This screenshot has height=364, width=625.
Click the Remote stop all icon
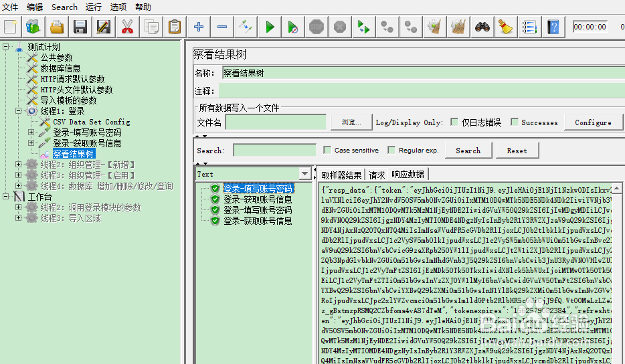click(387, 27)
